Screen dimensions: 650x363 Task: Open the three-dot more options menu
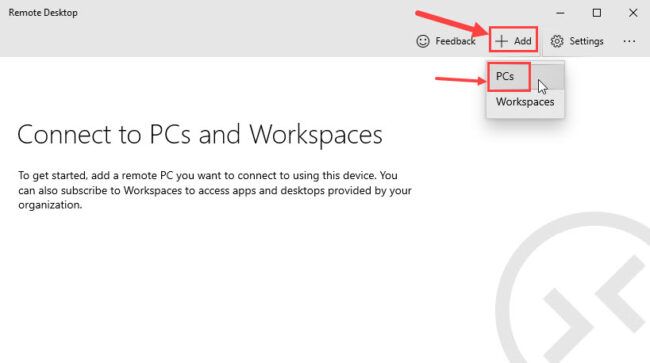629,41
